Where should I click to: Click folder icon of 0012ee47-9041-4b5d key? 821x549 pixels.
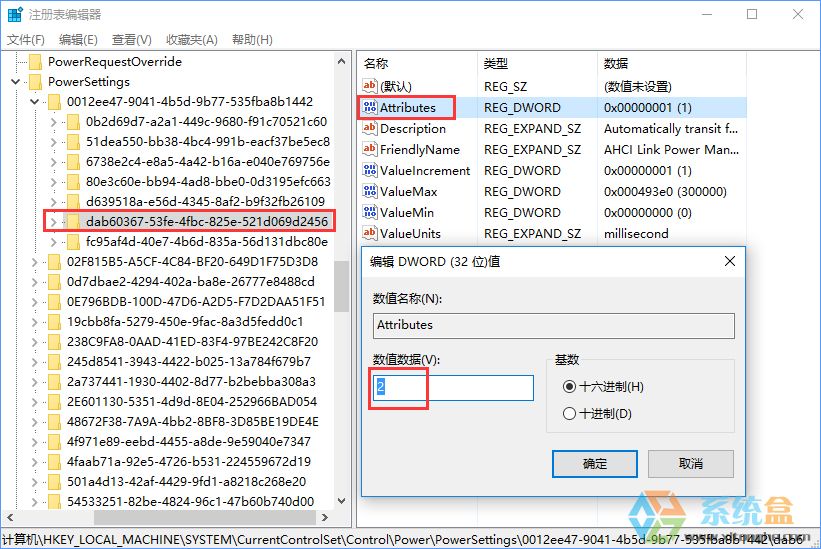click(x=54, y=102)
